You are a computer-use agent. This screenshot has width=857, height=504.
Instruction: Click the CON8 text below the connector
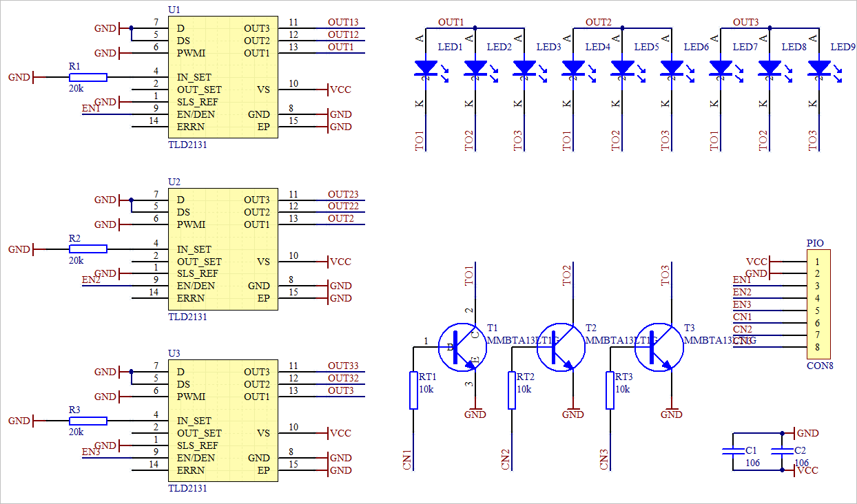pos(820,366)
